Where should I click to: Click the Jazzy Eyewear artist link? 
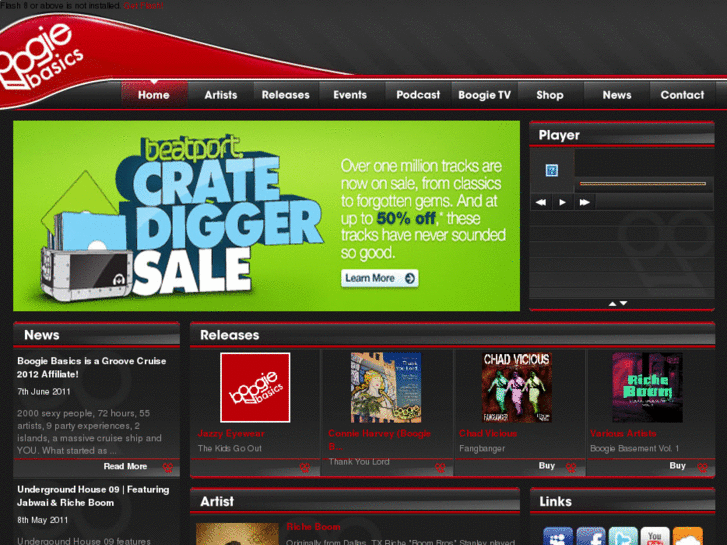[231, 434]
